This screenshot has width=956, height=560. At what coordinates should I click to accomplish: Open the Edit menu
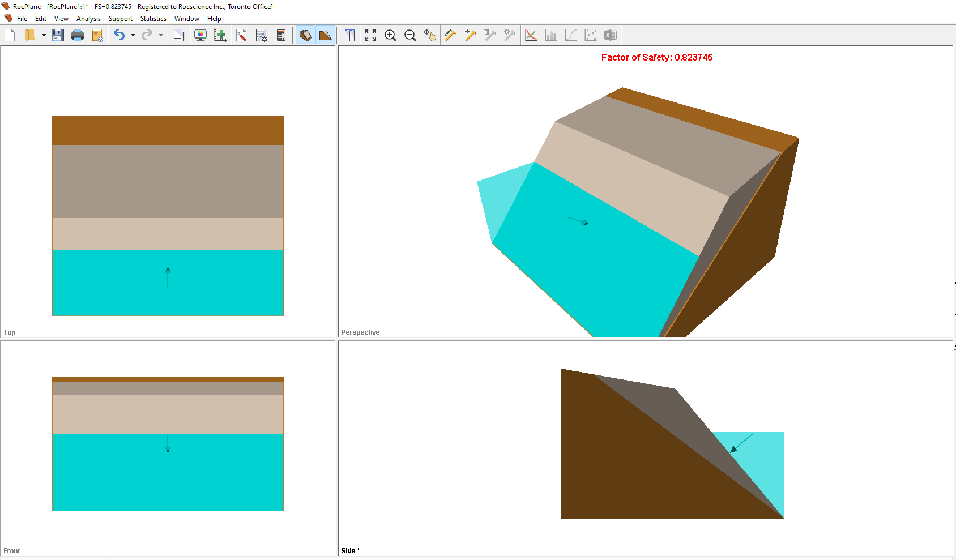tap(41, 19)
